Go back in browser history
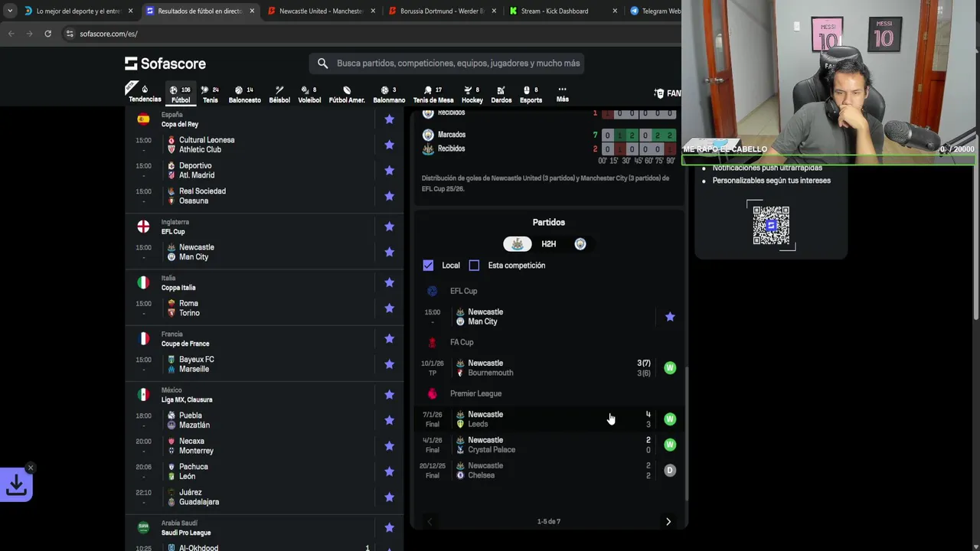This screenshot has width=980, height=551. 11,34
